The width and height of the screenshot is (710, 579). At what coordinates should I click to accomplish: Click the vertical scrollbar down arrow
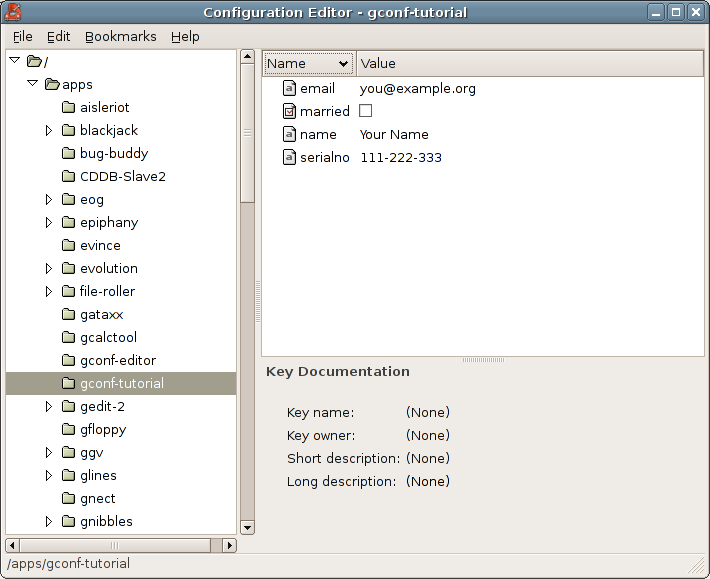tap(247, 527)
